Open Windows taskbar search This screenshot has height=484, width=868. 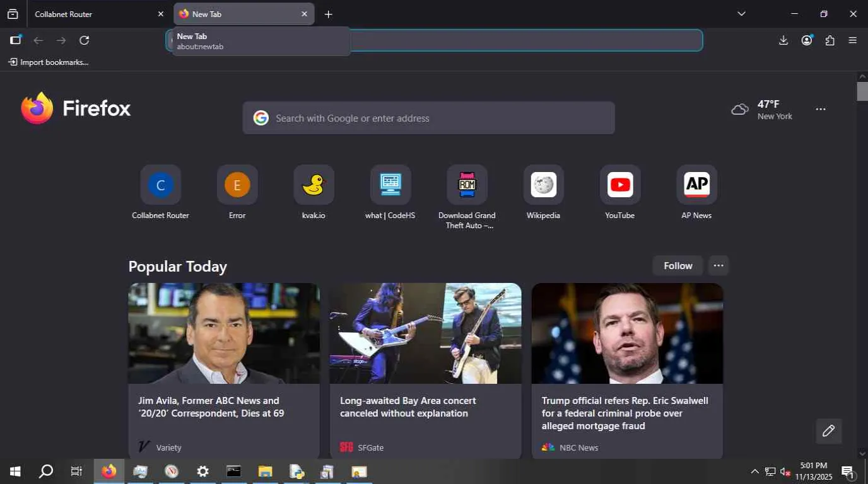point(46,471)
